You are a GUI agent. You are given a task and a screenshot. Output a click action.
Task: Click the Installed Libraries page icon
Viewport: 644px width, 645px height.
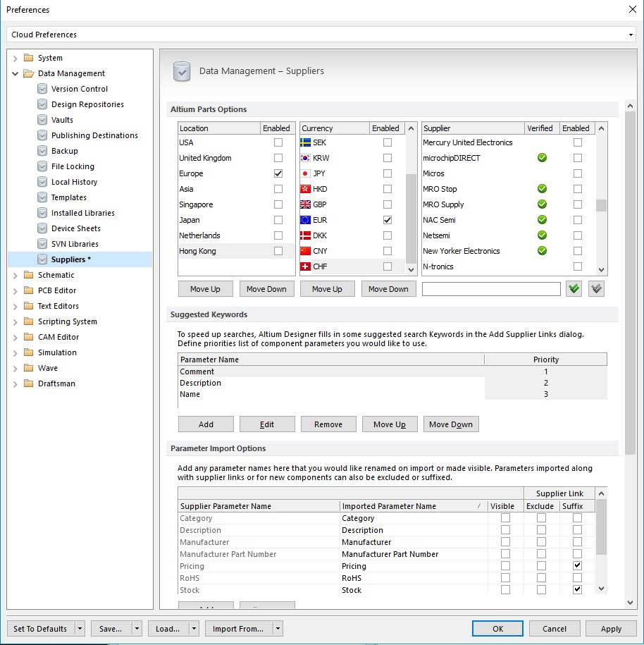[x=43, y=213]
